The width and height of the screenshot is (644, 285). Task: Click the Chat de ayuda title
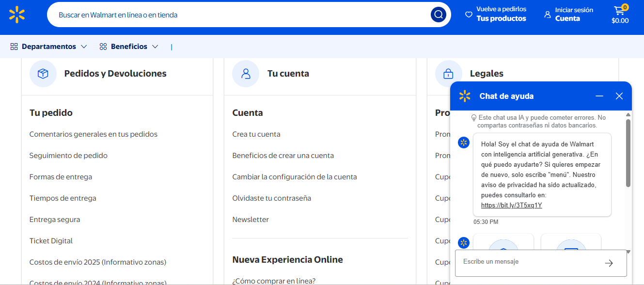(506, 96)
